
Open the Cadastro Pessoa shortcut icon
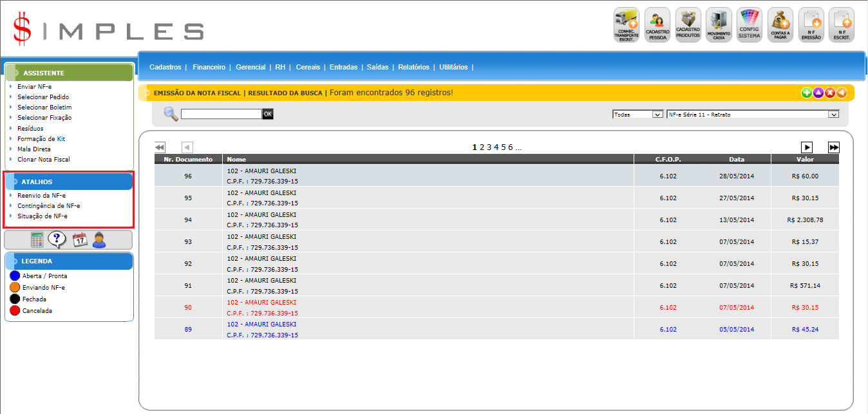point(657,25)
